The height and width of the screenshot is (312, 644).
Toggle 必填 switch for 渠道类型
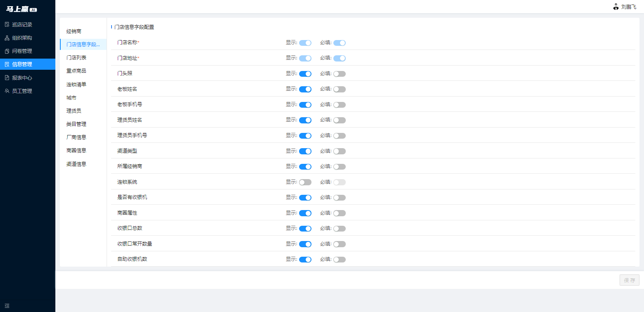click(x=340, y=151)
